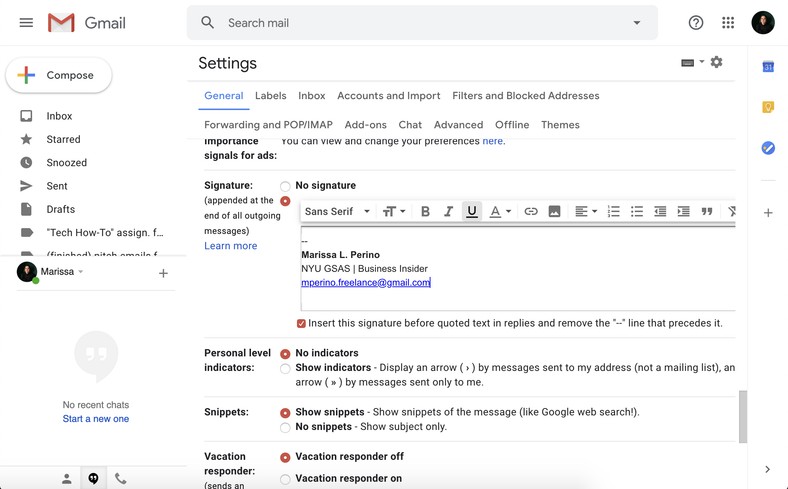Screen dimensions: 788x489
Task: Click the Compose button
Action: point(59,75)
